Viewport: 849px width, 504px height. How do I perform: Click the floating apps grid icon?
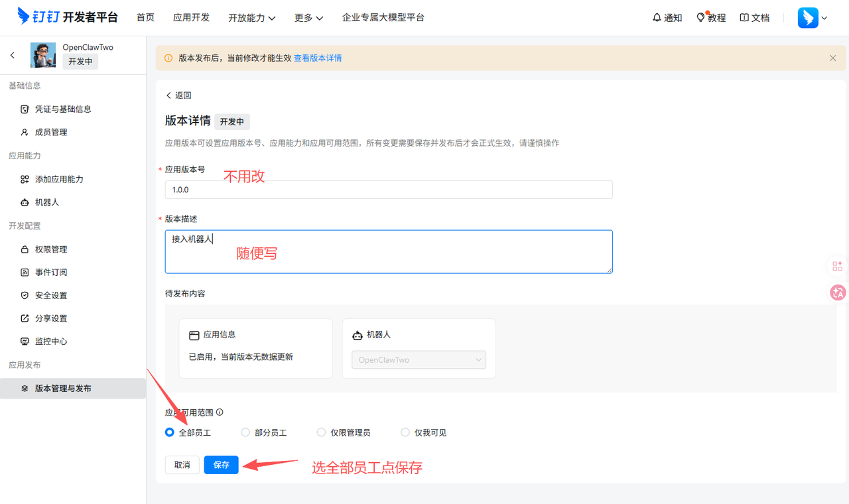(837, 266)
